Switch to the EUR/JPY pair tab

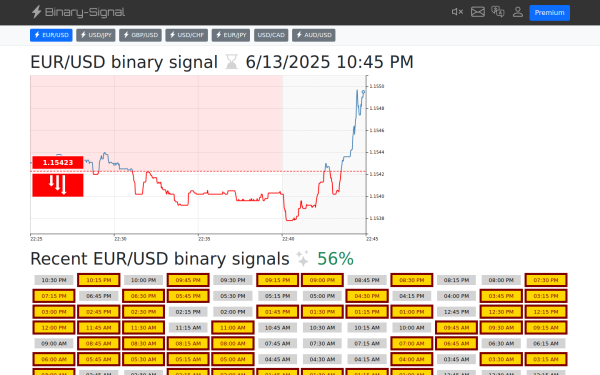click(x=231, y=35)
